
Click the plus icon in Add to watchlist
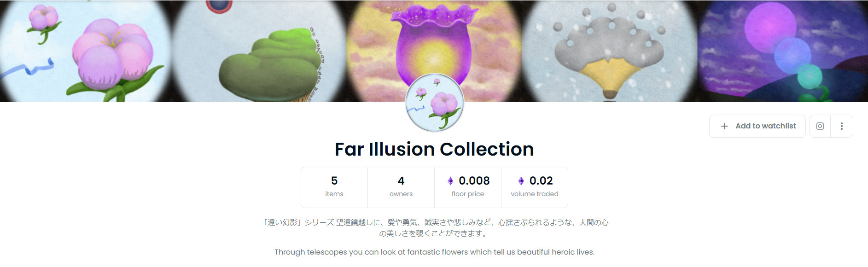click(x=724, y=126)
